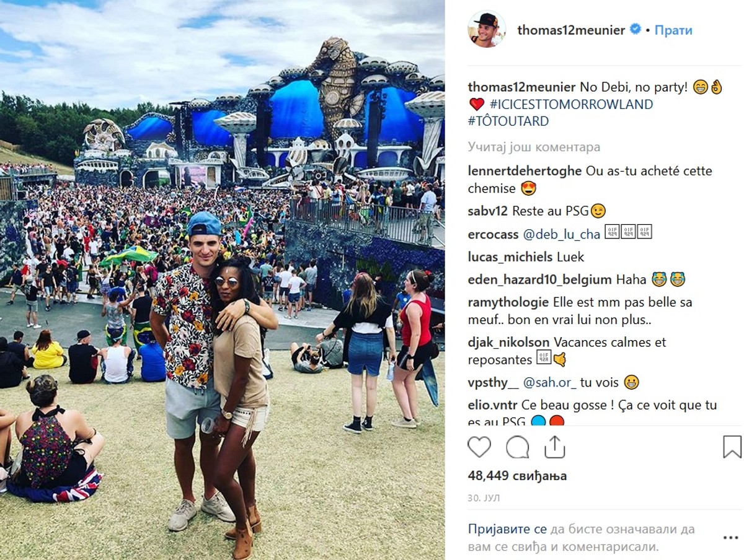Open the @deb_lu_cha mention
This screenshot has height=560, width=744.
(x=562, y=234)
